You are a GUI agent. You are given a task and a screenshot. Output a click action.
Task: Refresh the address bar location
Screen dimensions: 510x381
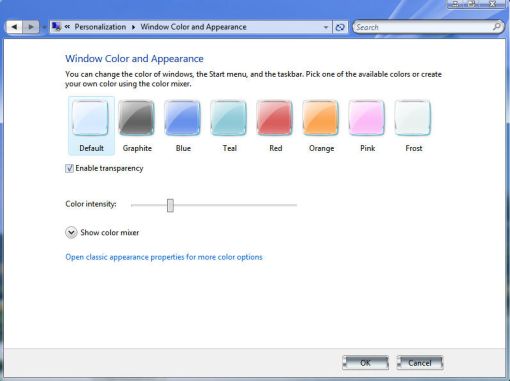(340, 27)
